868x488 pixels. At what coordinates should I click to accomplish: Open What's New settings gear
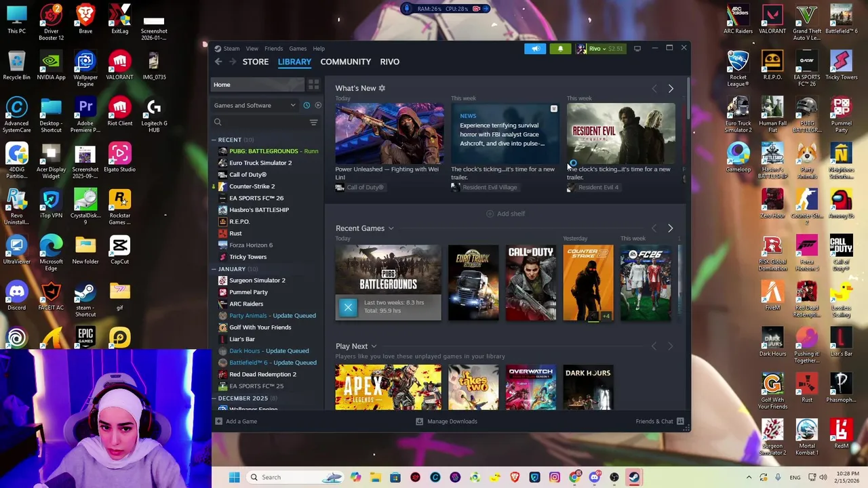[x=382, y=88]
